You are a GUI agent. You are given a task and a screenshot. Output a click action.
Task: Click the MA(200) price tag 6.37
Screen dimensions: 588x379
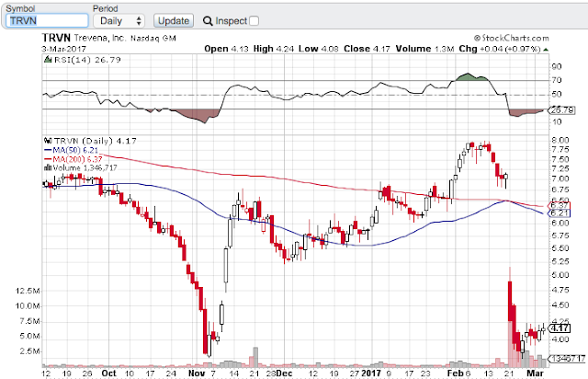coord(560,205)
